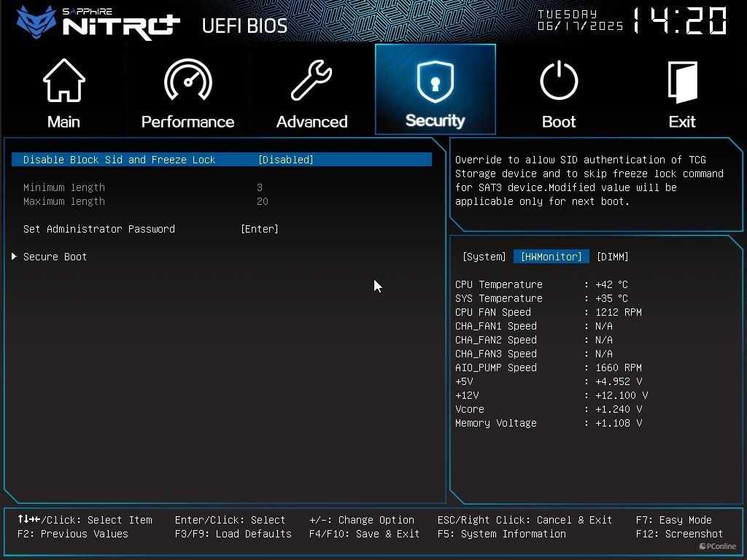Select Set Administrator Password item

coord(99,229)
